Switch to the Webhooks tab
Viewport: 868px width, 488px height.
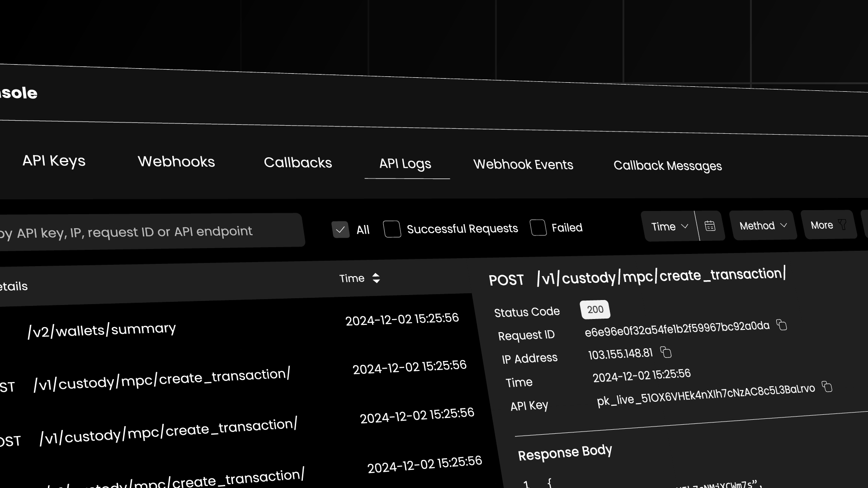tap(176, 162)
